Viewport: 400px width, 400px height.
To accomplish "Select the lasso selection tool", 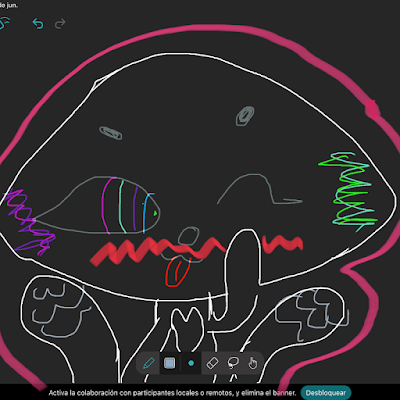I will tap(233, 363).
